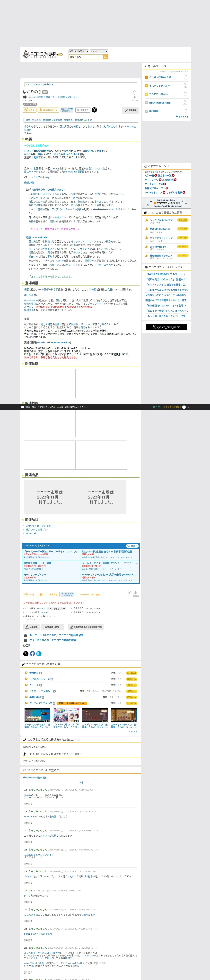
Task: Click the Facebook share icon below the article
Action: click(32, 654)
